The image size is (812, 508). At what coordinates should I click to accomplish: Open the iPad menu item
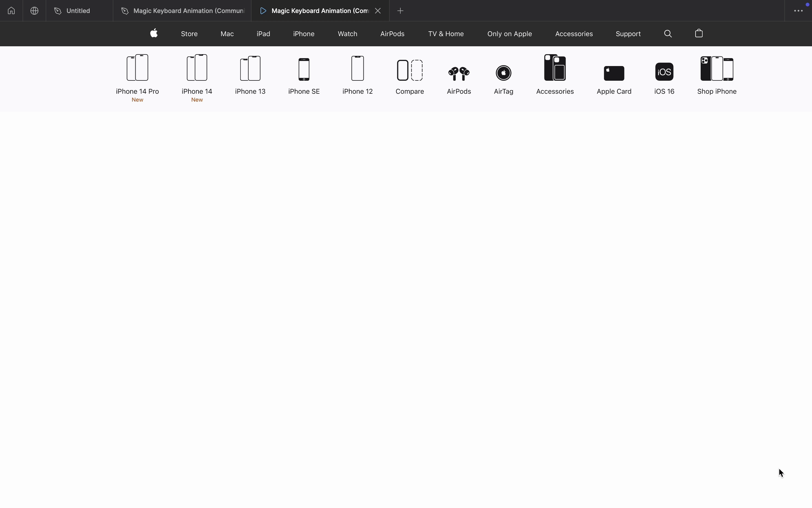click(x=263, y=34)
